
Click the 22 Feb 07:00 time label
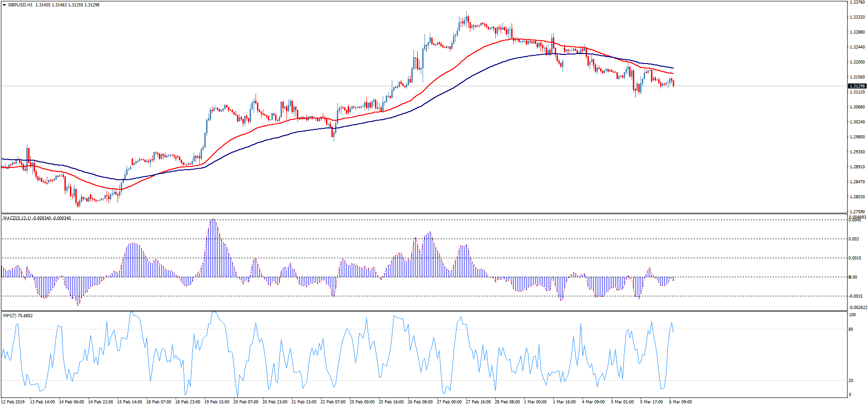tap(333, 402)
